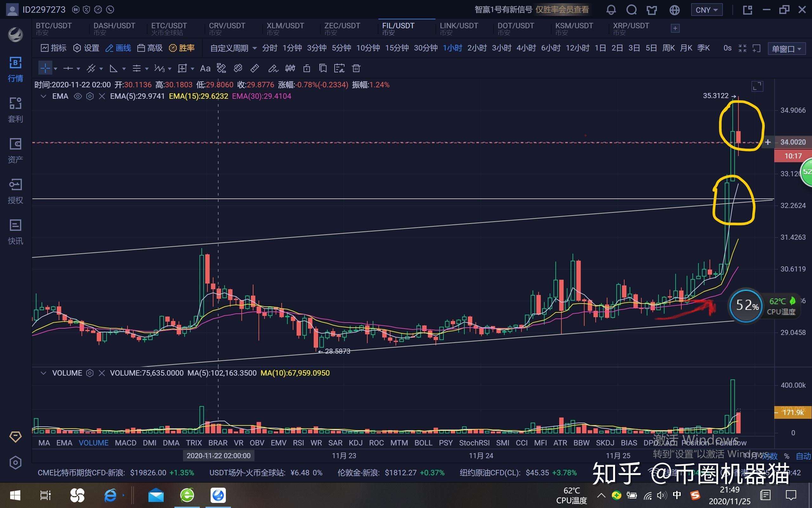Lock drawings with padlock icon

tap(307, 69)
